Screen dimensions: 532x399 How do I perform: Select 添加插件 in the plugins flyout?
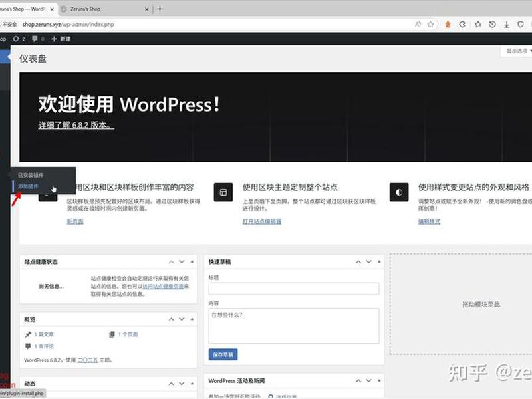(28, 186)
